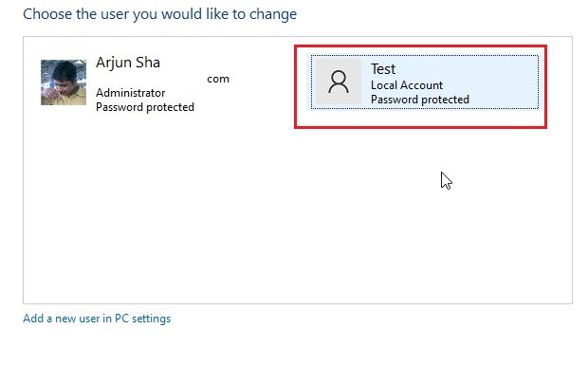This screenshot has height=365, width=588.
Task: Select the Test account name
Action: point(383,69)
